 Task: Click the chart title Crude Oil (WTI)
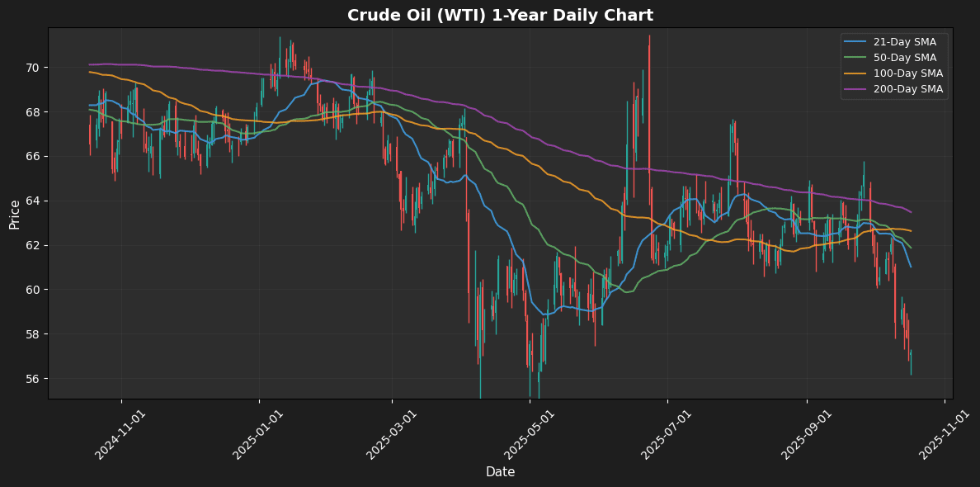pos(500,16)
